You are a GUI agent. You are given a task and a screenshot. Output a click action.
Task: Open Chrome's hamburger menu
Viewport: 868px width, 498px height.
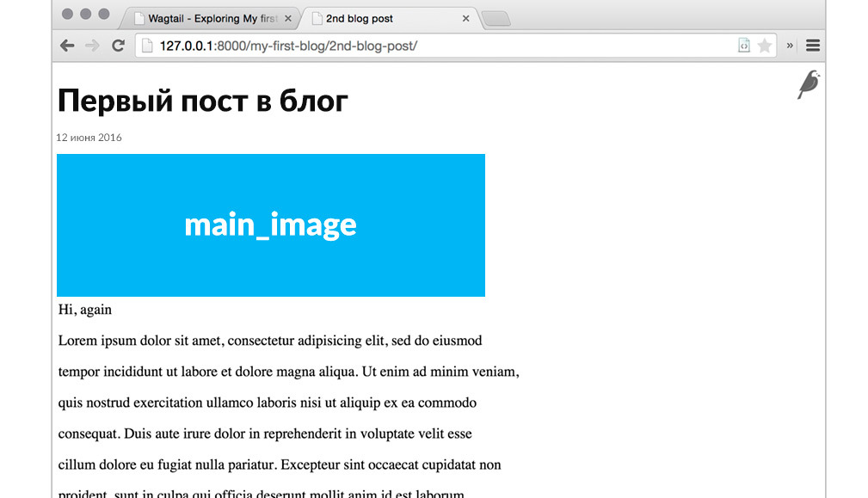(x=812, y=46)
